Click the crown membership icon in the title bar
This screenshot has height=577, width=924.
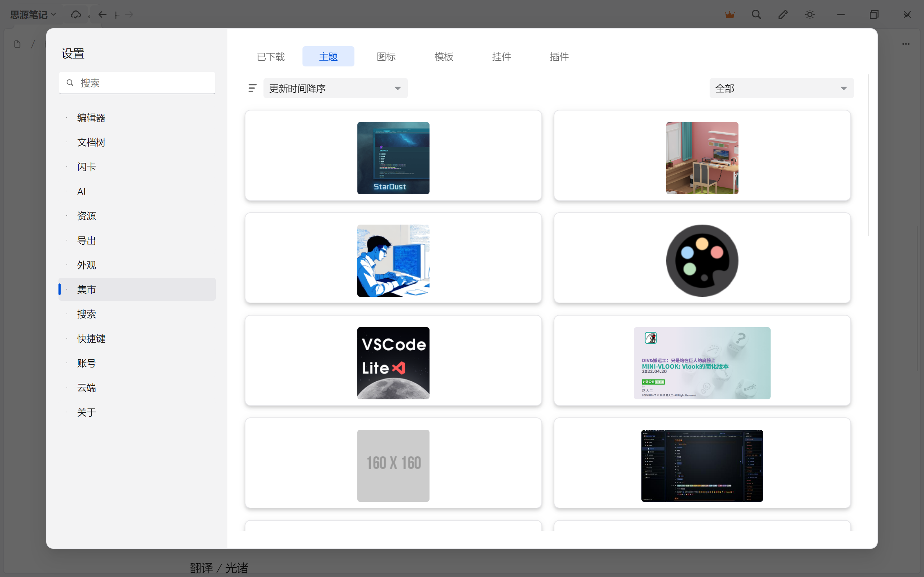tap(729, 14)
